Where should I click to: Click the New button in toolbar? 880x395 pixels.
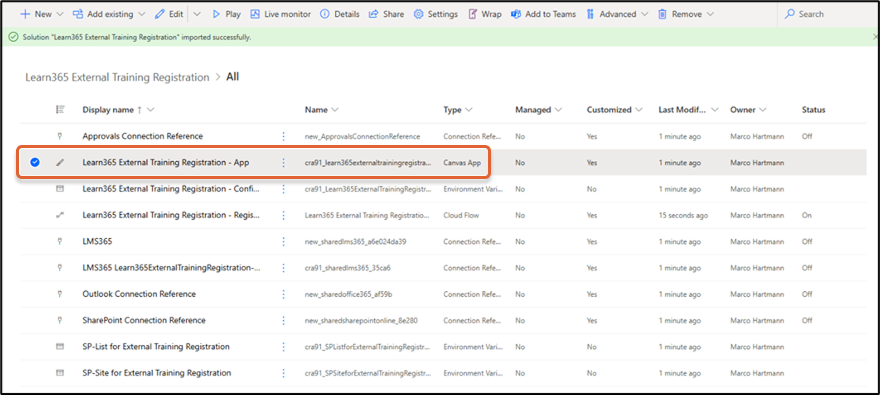35,14
